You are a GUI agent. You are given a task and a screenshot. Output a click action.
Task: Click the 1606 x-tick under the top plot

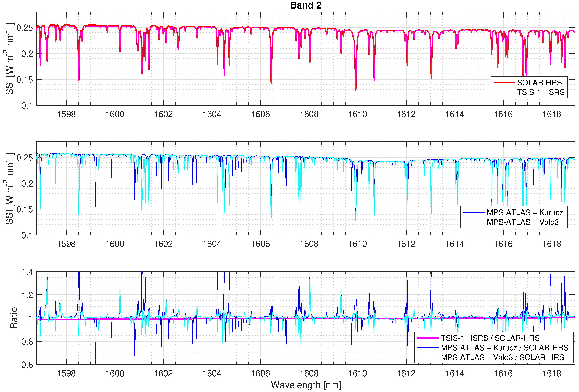261,114
